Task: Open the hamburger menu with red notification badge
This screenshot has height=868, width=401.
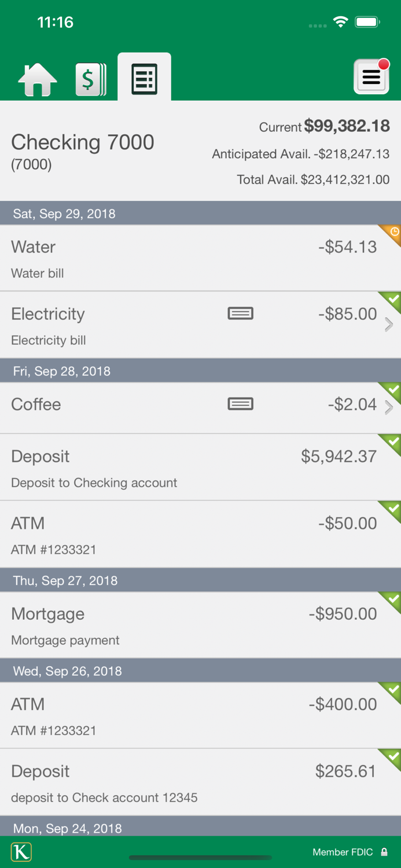Action: click(x=371, y=76)
